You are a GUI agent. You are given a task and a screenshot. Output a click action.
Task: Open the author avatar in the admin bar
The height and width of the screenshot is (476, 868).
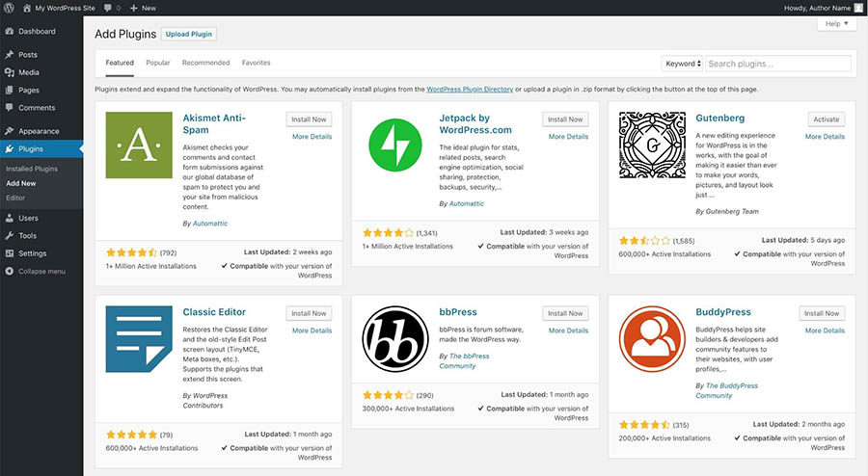tap(858, 8)
